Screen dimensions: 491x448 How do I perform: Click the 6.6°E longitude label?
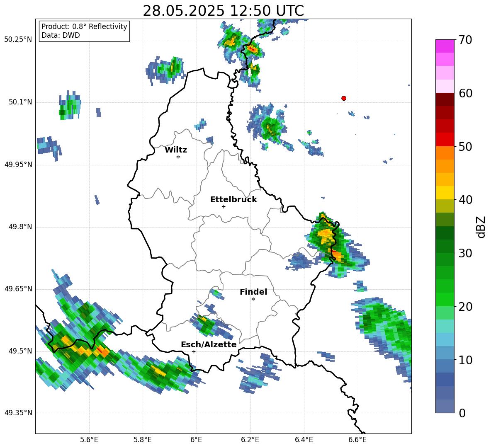[357, 440]
